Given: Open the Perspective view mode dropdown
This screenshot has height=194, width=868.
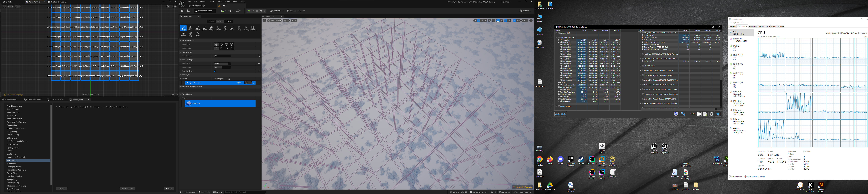Looking at the screenshot, I should [x=275, y=21].
